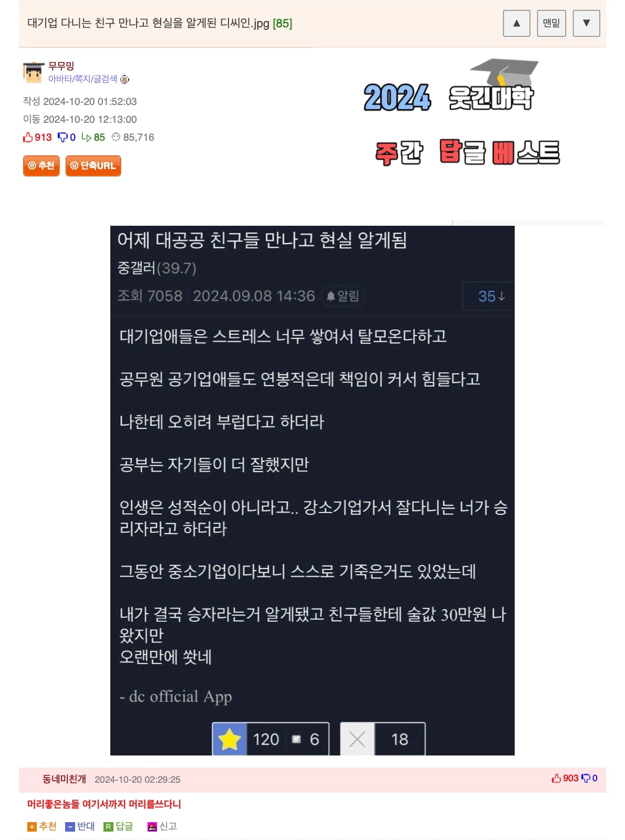This screenshot has height=840, width=625.
Task: Reply to the comment via 답글
Action: 118,826
